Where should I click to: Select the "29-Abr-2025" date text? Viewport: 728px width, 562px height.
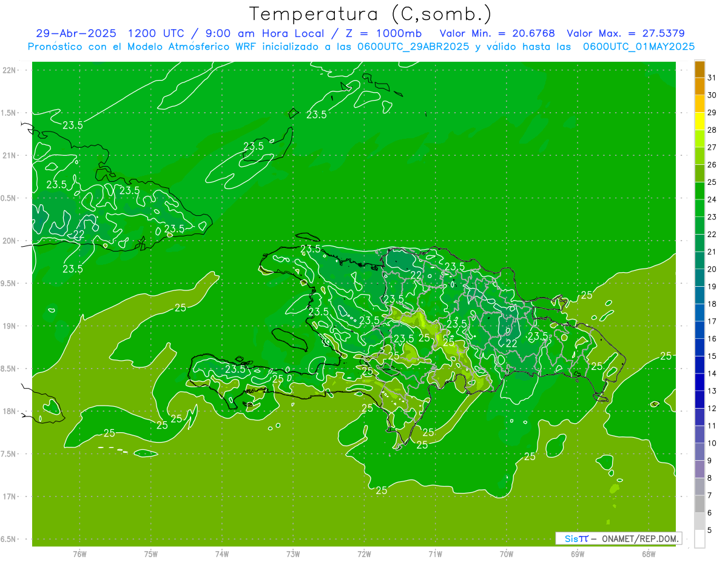coord(76,33)
